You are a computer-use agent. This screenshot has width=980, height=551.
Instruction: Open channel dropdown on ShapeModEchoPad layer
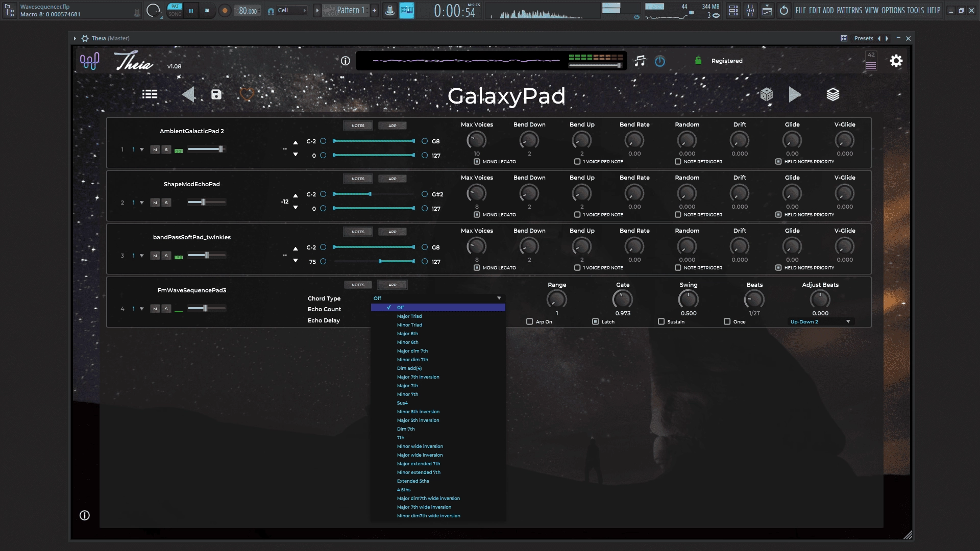pyautogui.click(x=142, y=203)
